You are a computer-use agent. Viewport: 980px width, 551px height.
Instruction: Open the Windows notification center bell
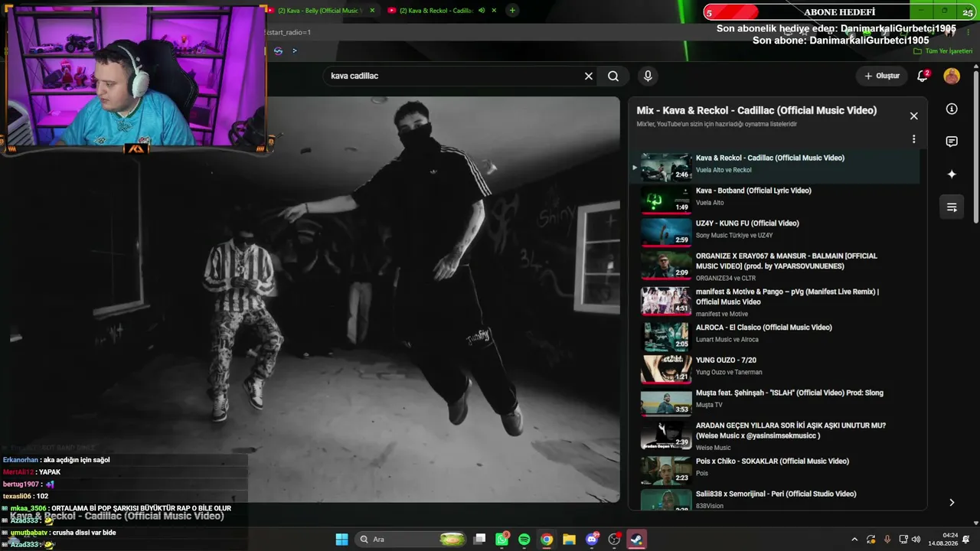click(x=966, y=540)
